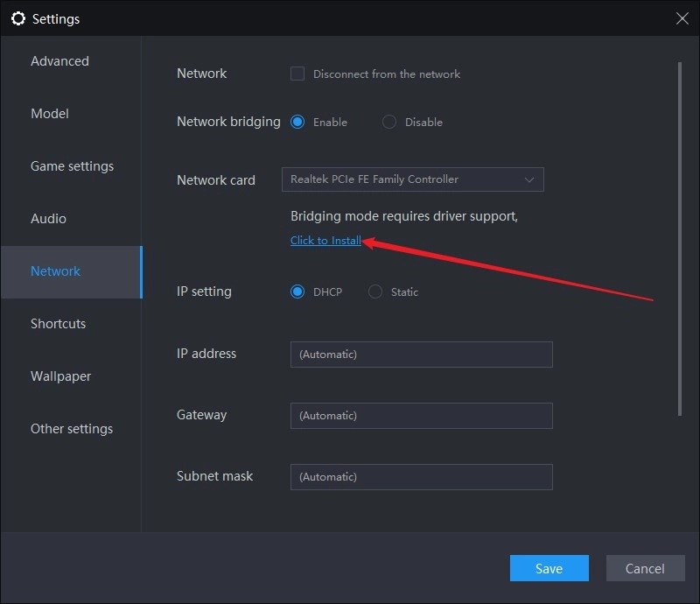Check Disconnect from the network
The width and height of the screenshot is (700, 604).
point(297,74)
